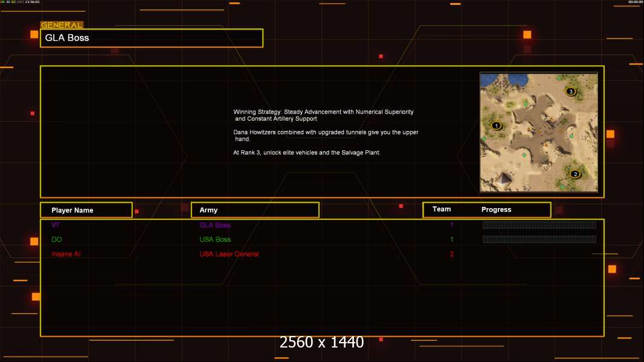The image size is (644, 362).
Task: Click the orange square beside GLA Boss title
Action: (x=34, y=35)
